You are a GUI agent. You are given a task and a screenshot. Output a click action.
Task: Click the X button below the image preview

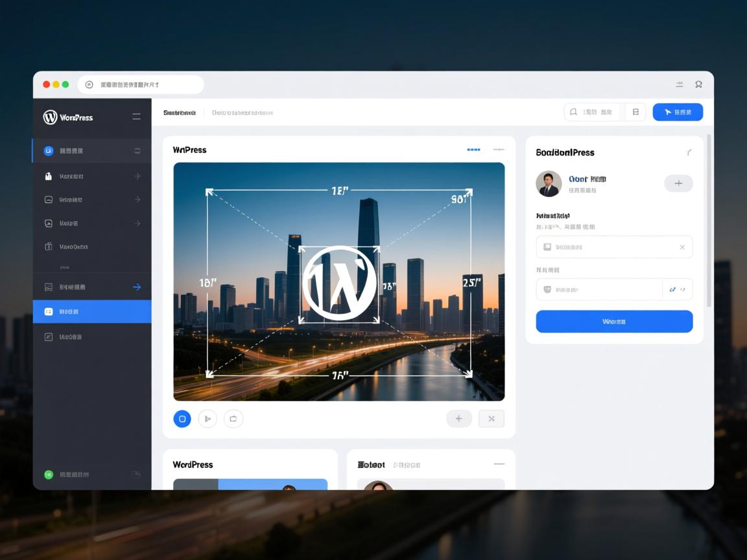(491, 419)
